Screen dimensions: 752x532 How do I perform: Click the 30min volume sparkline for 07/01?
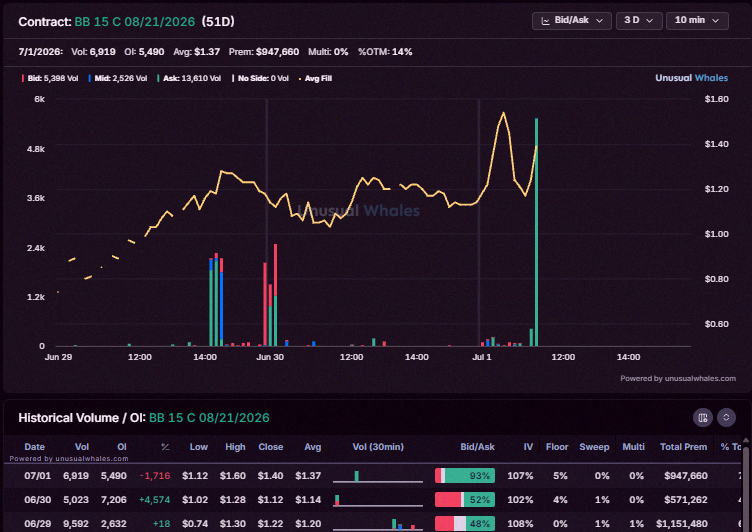tap(377, 476)
